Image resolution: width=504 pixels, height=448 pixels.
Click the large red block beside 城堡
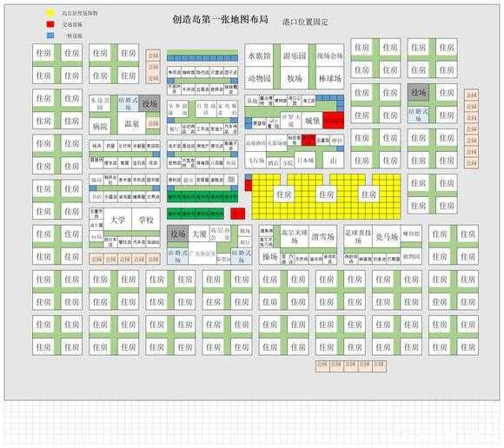(x=334, y=121)
